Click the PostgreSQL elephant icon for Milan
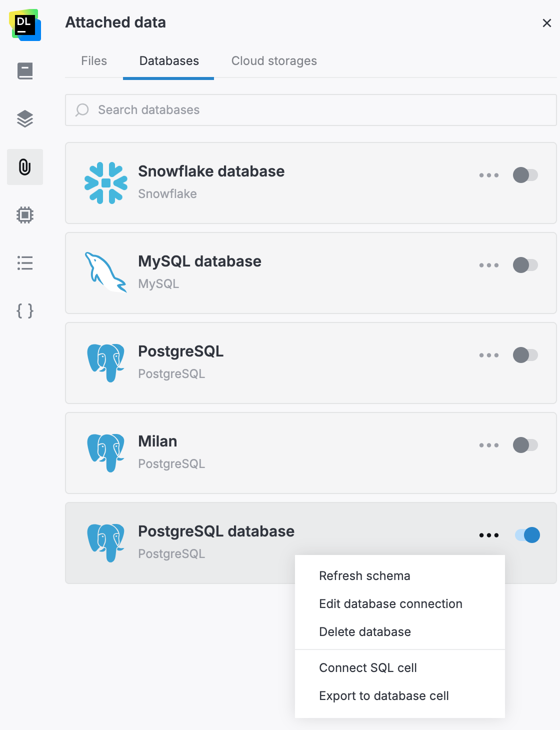This screenshot has height=730, width=560. pos(106,452)
